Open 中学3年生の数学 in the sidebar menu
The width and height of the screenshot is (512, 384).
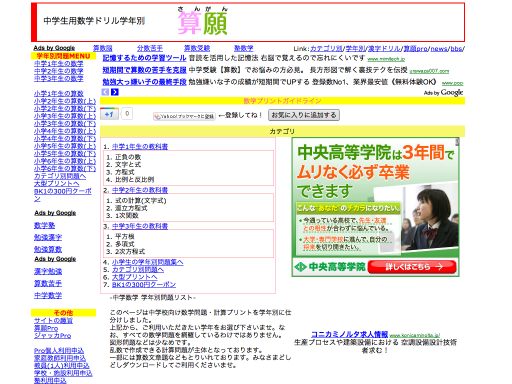pos(59,79)
